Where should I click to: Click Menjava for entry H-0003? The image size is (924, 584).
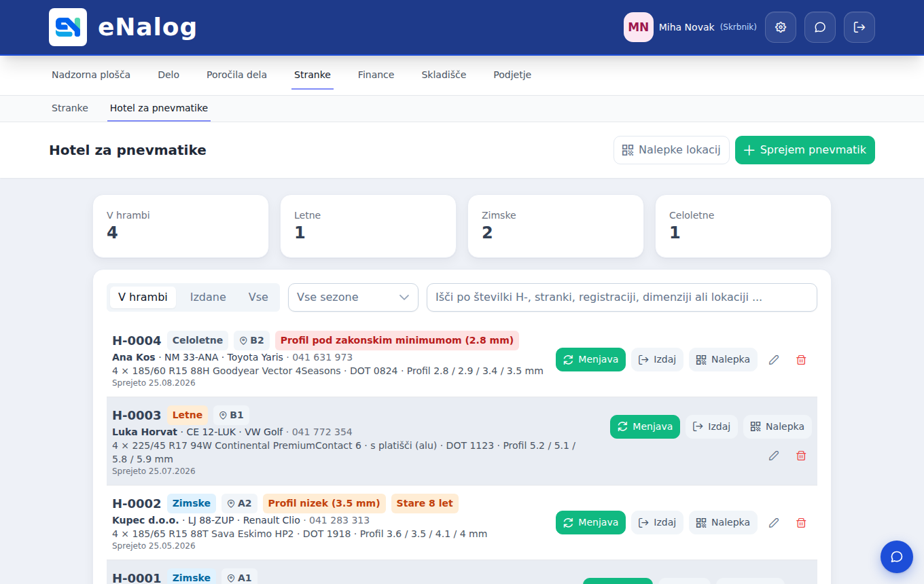coord(645,426)
